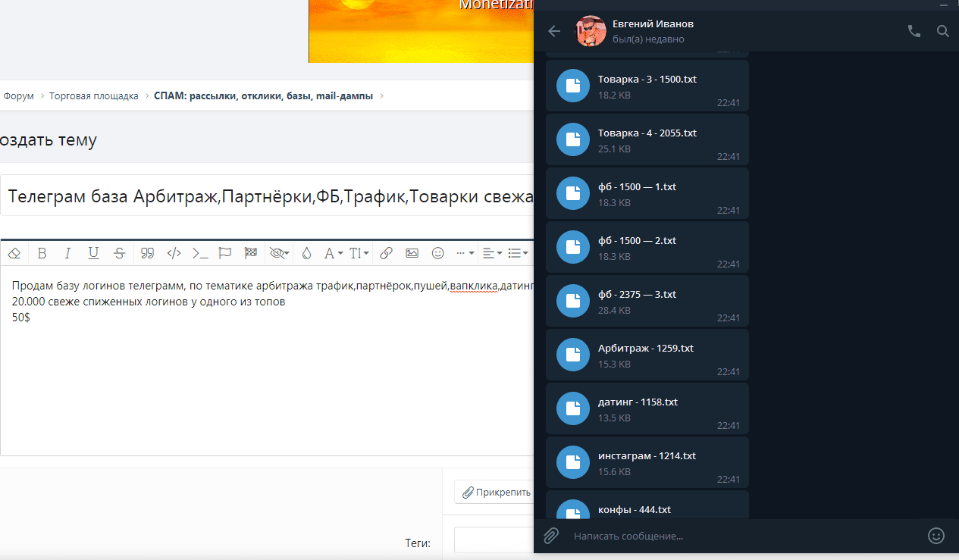
Task: Download file Товарка - 4 - 2055.txt
Action: click(573, 140)
